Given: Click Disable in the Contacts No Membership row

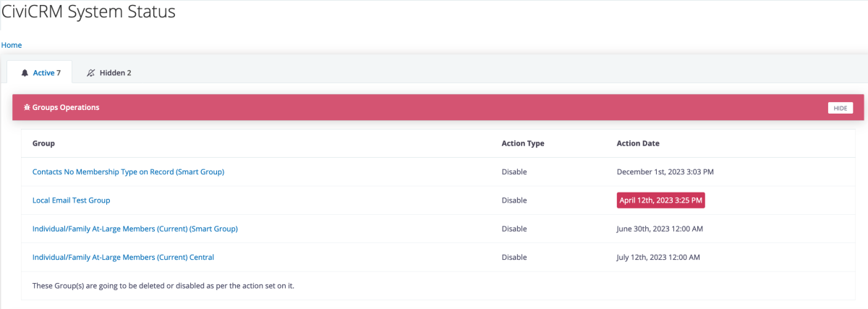Looking at the screenshot, I should pos(514,172).
